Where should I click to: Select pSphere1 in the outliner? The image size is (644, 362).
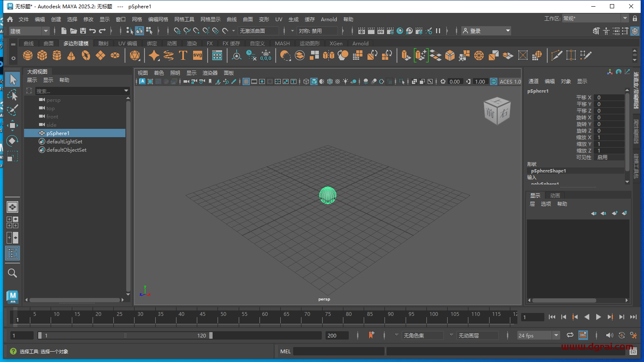tap(58, 133)
